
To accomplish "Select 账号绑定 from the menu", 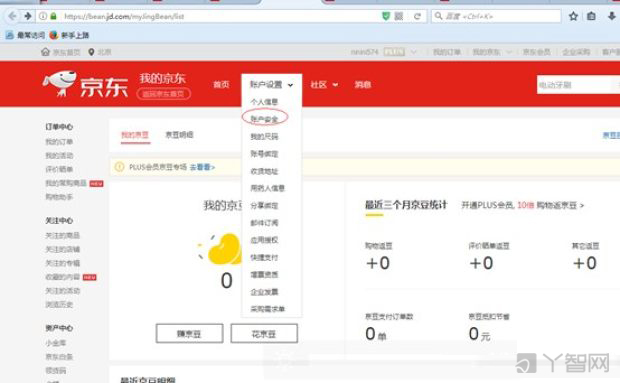I will [264, 154].
